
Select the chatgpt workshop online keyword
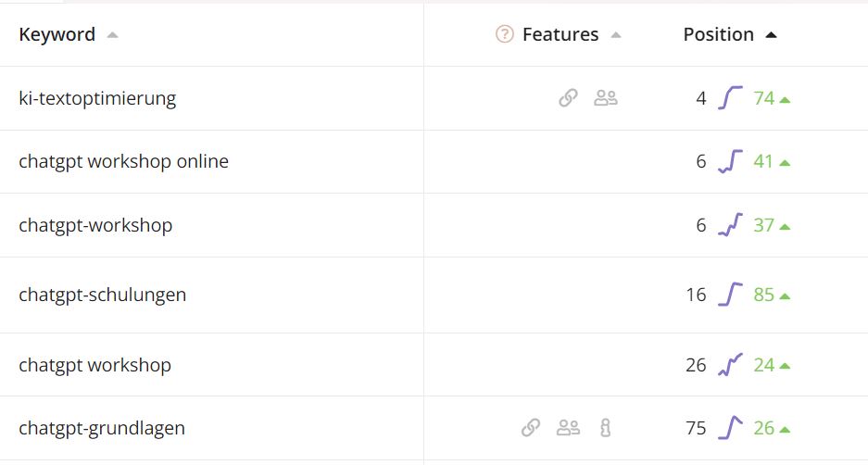tap(123, 161)
